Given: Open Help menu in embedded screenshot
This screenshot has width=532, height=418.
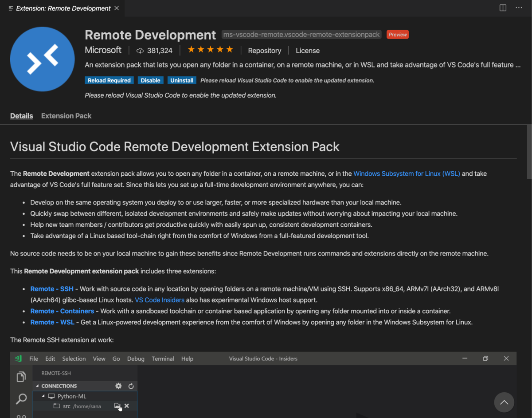Looking at the screenshot, I should [x=187, y=359].
